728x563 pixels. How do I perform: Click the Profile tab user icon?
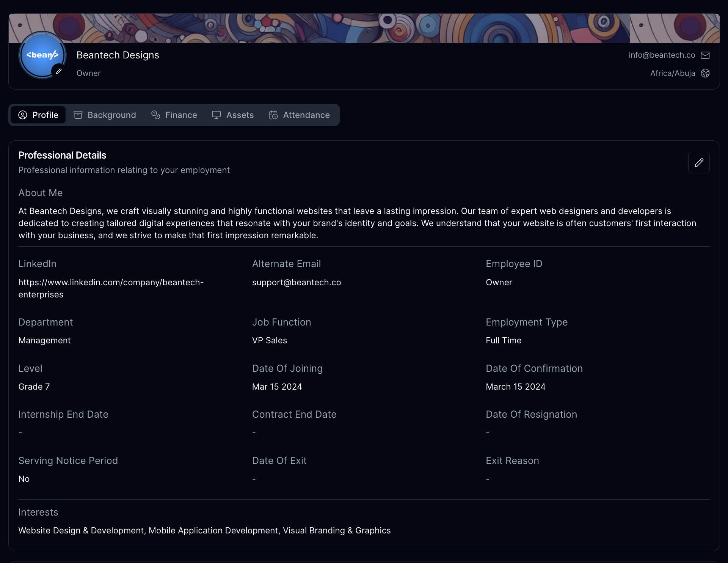click(23, 115)
